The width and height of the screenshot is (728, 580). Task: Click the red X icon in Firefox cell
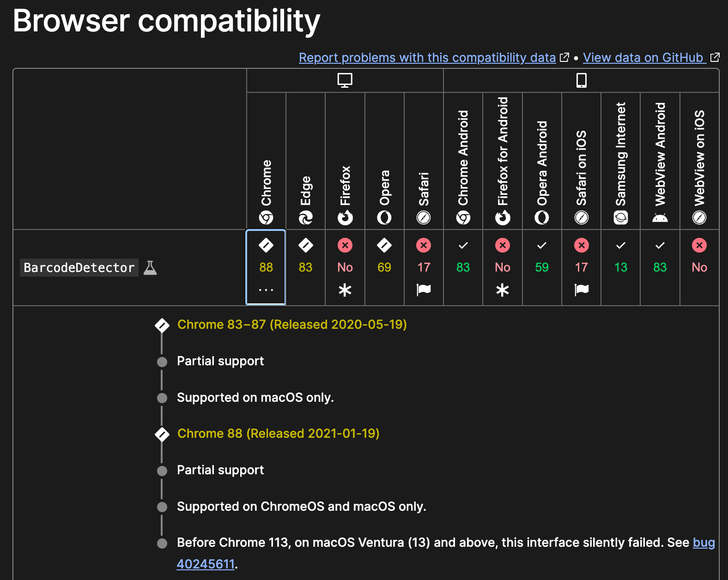[345, 245]
